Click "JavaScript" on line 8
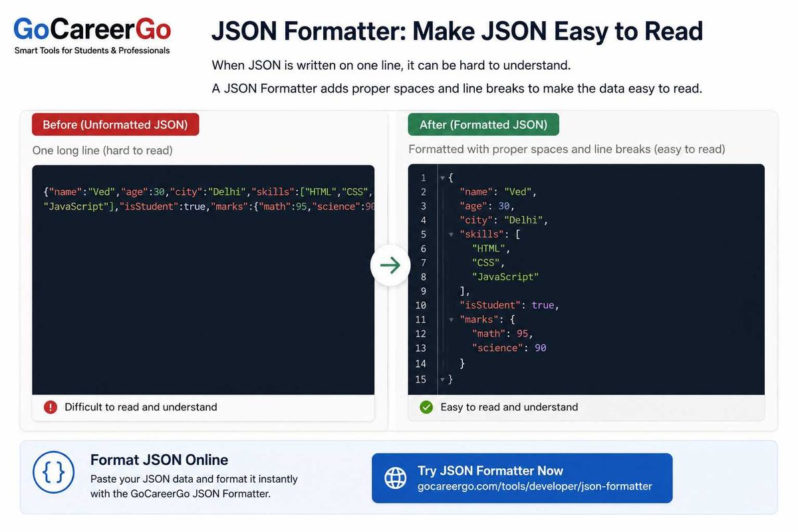 tap(505, 277)
